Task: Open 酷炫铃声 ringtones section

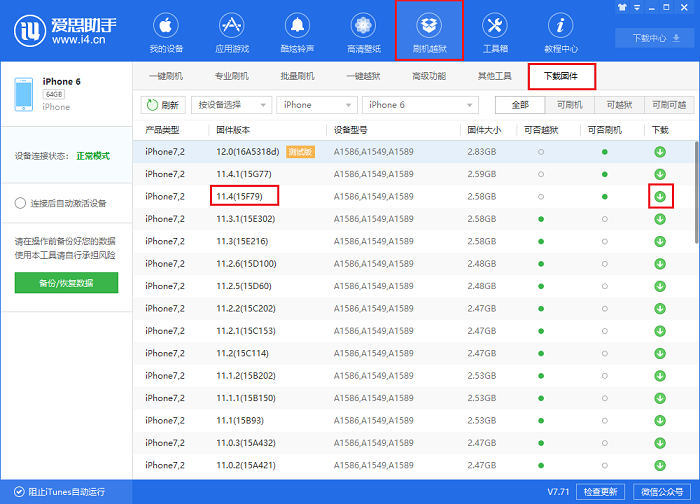Action: 297,33
